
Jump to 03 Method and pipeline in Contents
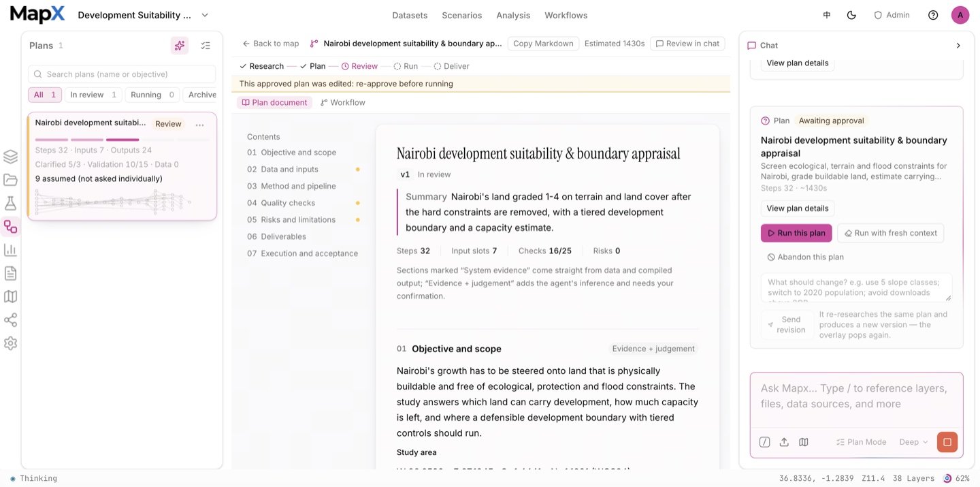coord(291,186)
